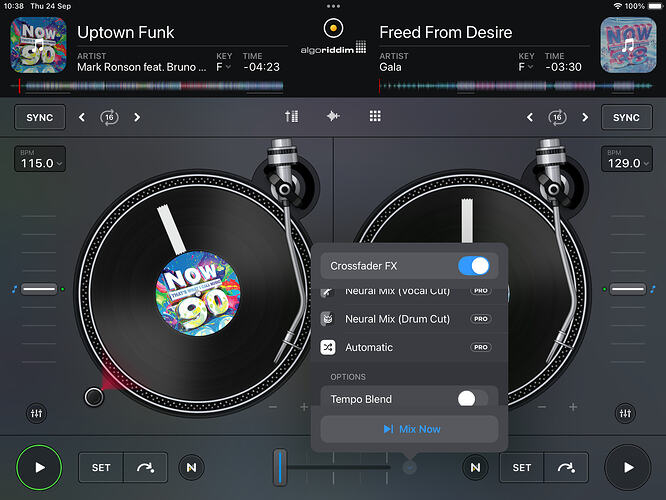Click the battery status icon

tap(655, 6)
